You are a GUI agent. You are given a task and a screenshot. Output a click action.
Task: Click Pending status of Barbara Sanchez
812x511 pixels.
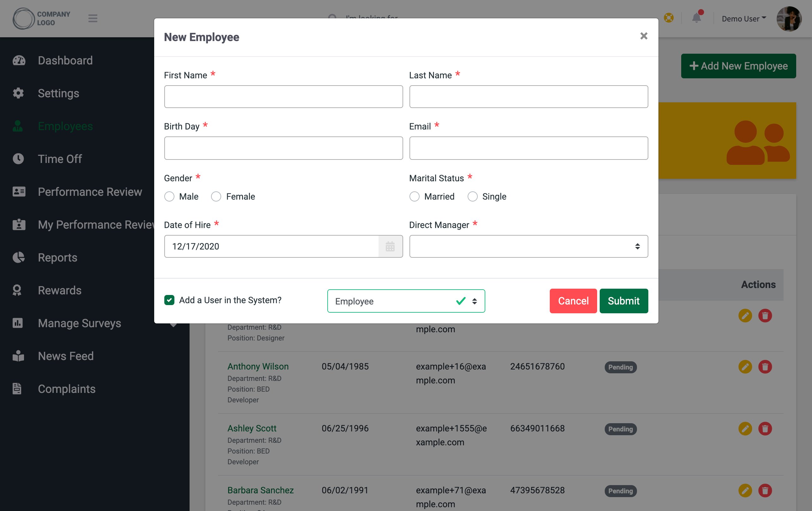pyautogui.click(x=621, y=491)
